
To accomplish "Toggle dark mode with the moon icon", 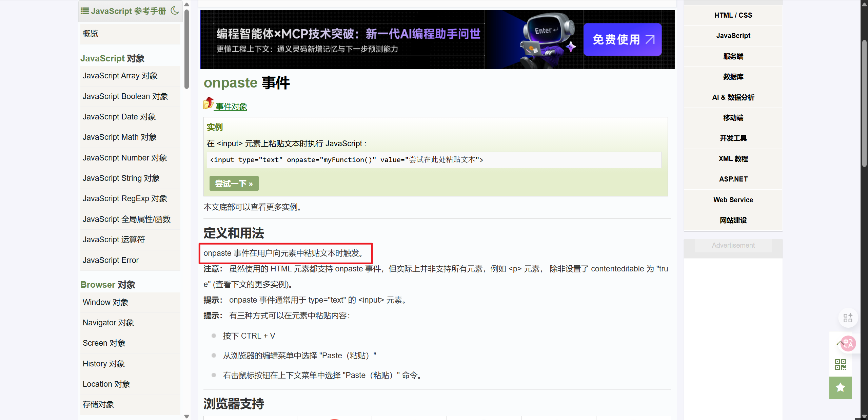I will [x=175, y=11].
